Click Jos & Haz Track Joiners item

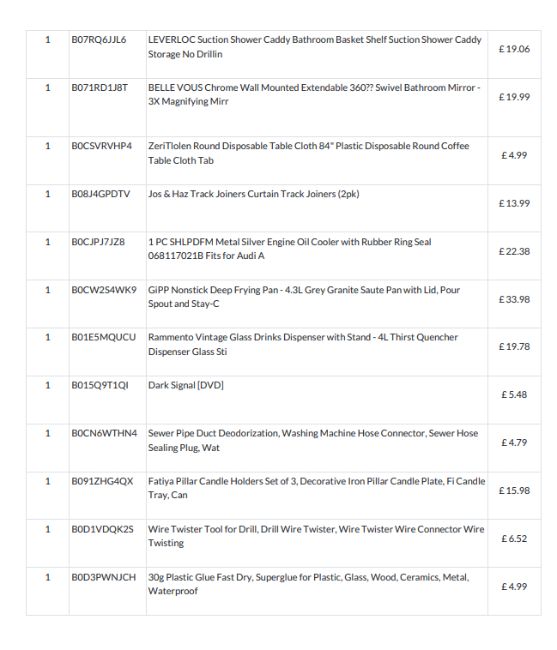pyautogui.click(x=254, y=194)
